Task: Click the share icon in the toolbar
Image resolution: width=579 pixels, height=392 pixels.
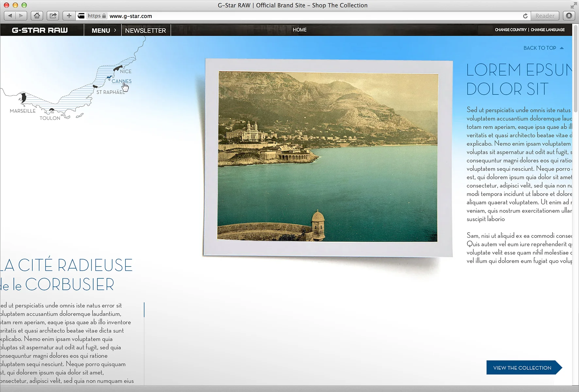Action: coord(53,16)
